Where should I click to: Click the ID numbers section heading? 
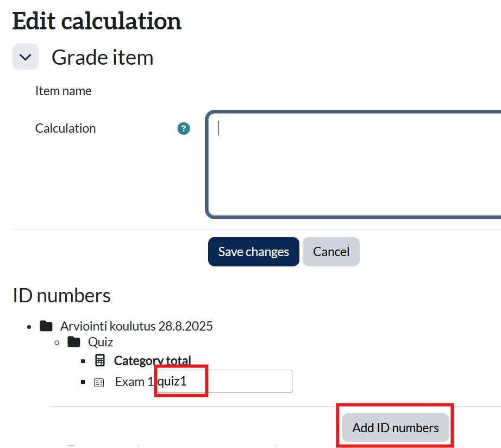tap(61, 296)
